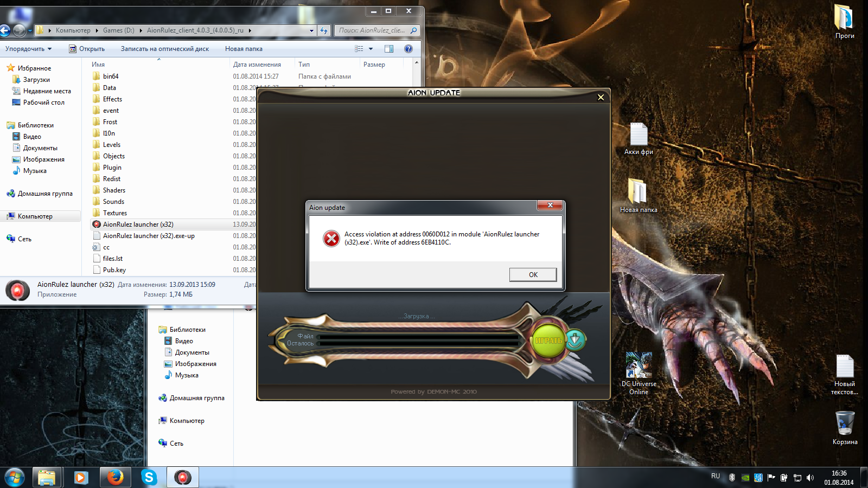The height and width of the screenshot is (488, 868).
Task: Open the Упорядочить dropdown menu
Action: tap(28, 49)
